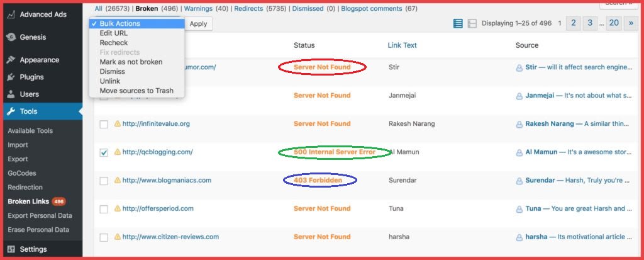Image resolution: width=644 pixels, height=260 pixels.
Task: Click comment icon next to Surendar source
Action: pos(519,181)
